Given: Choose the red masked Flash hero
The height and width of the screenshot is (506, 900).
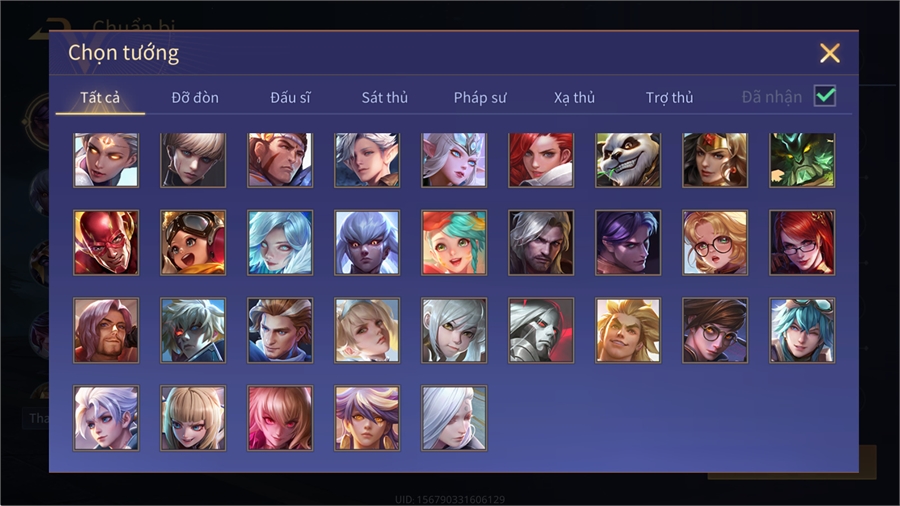Looking at the screenshot, I should pyautogui.click(x=106, y=243).
